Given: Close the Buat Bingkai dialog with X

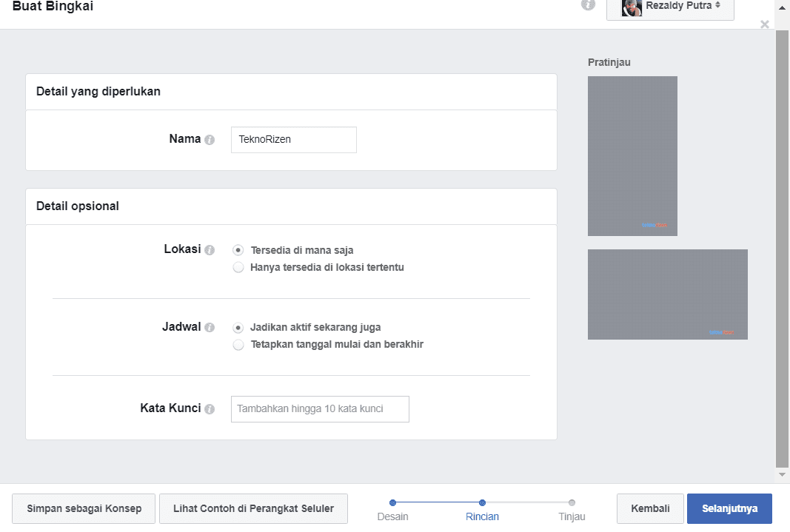Looking at the screenshot, I should click(764, 24).
